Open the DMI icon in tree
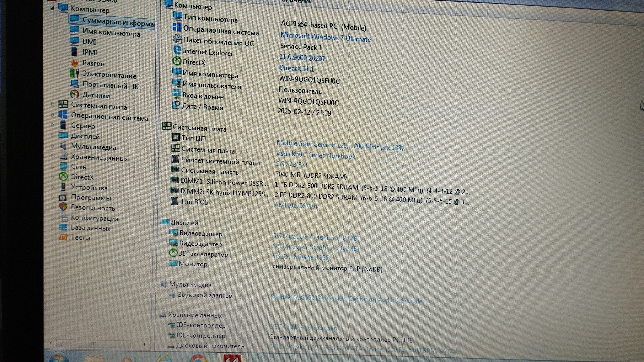Image resolution: width=644 pixels, height=362 pixels. pos(74,41)
